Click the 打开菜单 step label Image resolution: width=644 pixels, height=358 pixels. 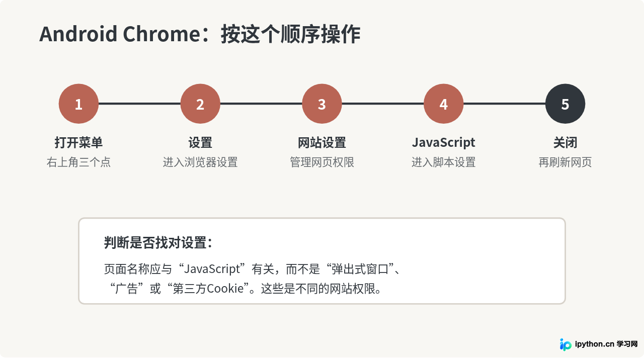(x=78, y=143)
